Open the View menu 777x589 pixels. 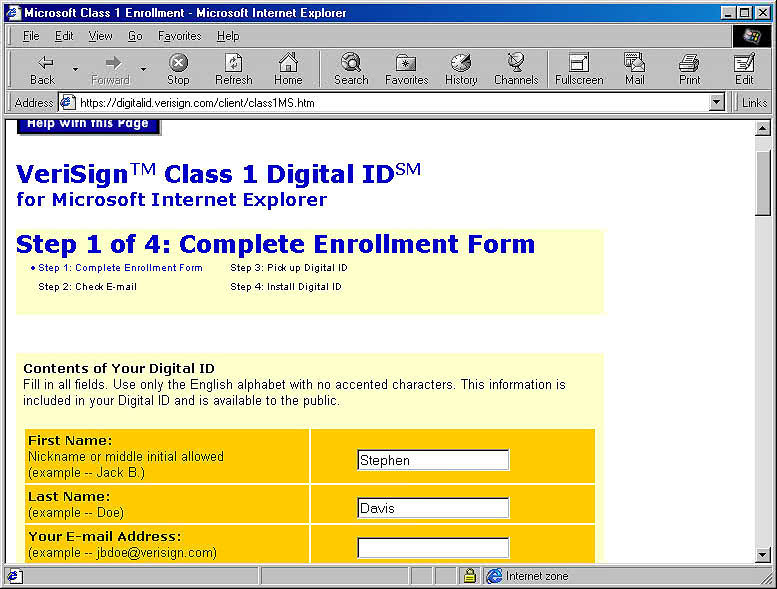click(100, 36)
